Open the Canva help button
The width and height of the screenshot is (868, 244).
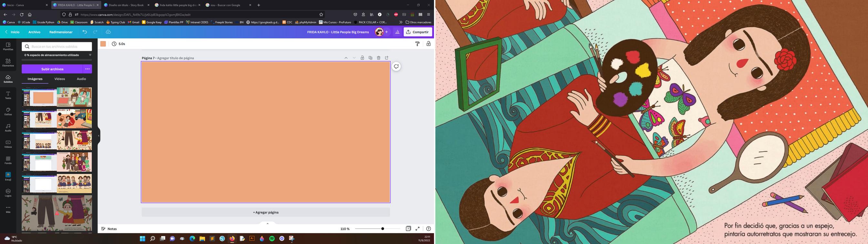click(428, 229)
